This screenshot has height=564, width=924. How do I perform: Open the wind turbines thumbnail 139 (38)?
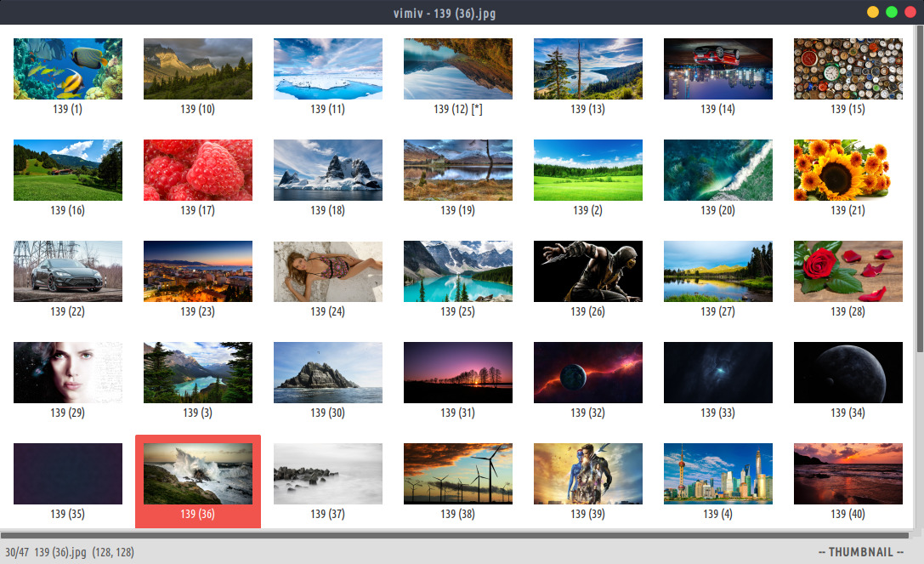pyautogui.click(x=458, y=474)
